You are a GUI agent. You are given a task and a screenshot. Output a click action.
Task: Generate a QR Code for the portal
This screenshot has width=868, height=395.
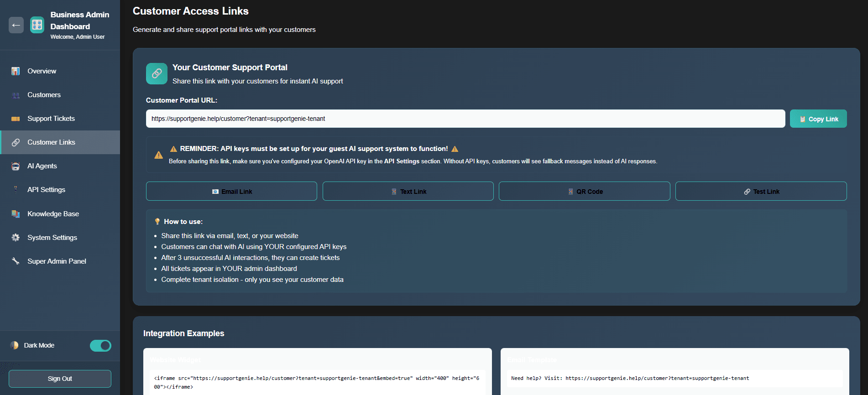pos(584,192)
